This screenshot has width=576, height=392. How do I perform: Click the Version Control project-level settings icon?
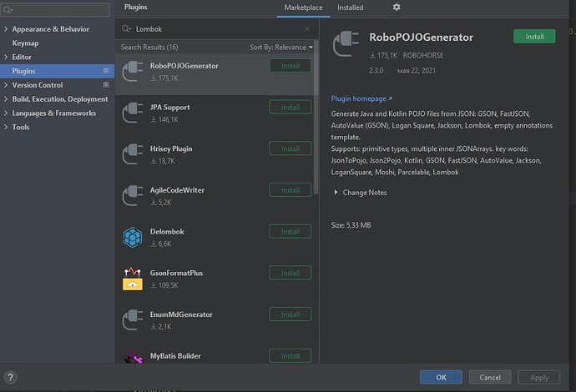(106, 85)
